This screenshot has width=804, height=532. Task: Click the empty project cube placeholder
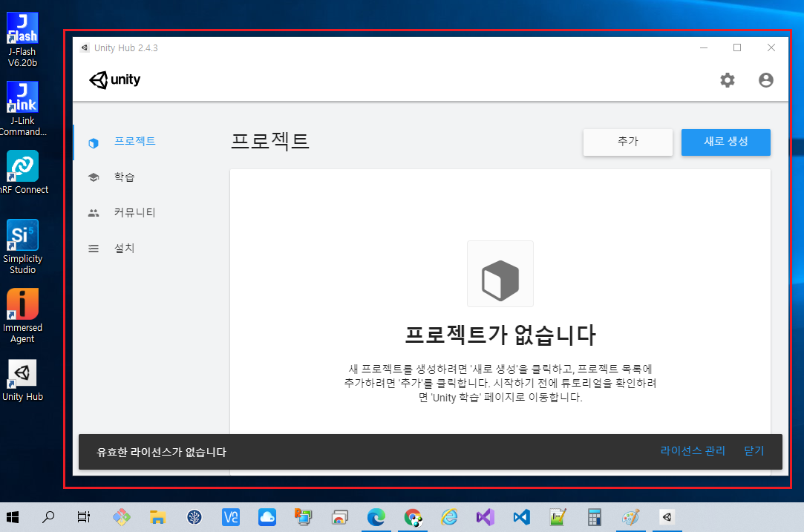(x=500, y=274)
